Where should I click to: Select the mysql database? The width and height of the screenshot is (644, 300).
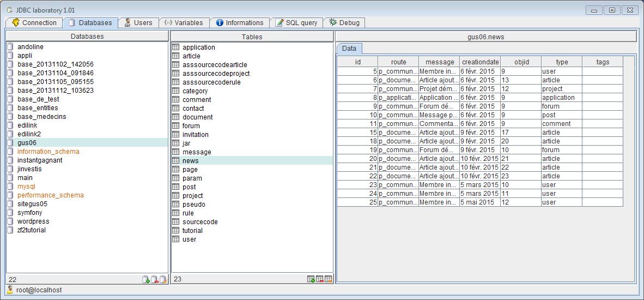87,186
